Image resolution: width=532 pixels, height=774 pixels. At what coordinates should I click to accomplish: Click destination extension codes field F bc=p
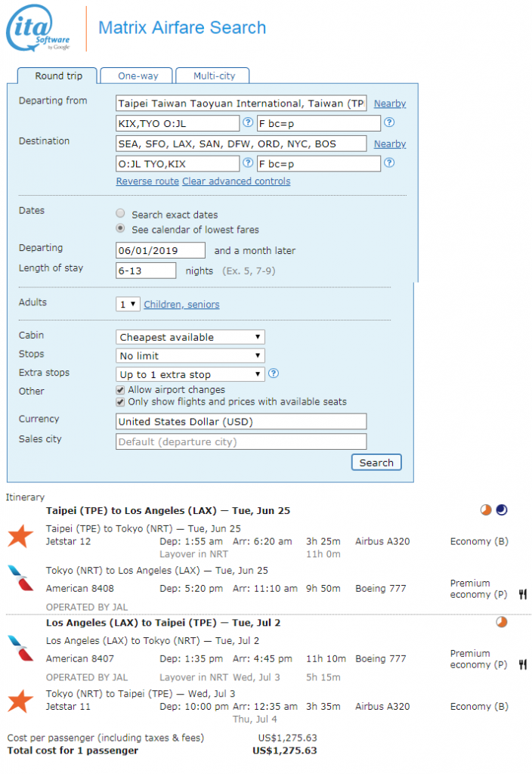click(318, 164)
